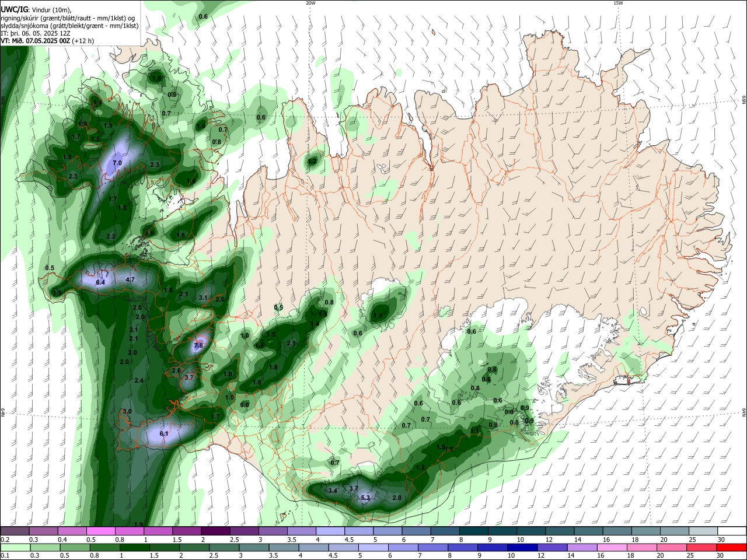Click the 3.4 precipitation value on the south coast

click(333, 491)
